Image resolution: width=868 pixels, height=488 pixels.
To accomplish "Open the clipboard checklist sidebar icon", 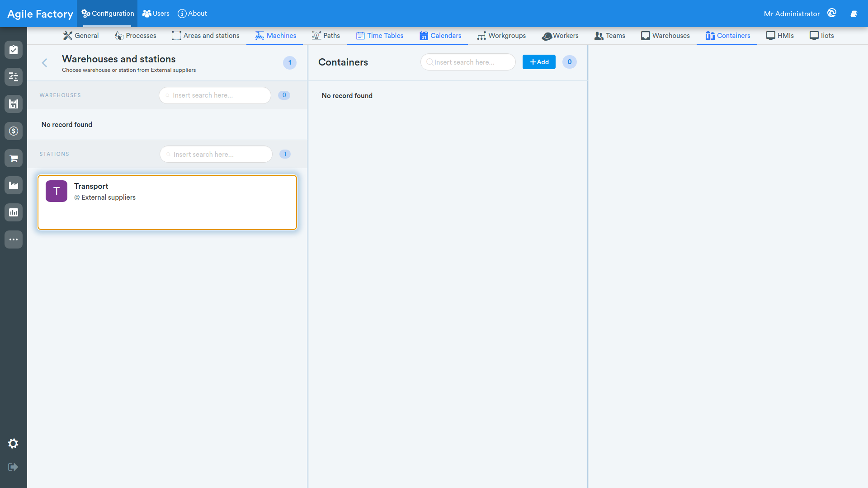I will [14, 50].
